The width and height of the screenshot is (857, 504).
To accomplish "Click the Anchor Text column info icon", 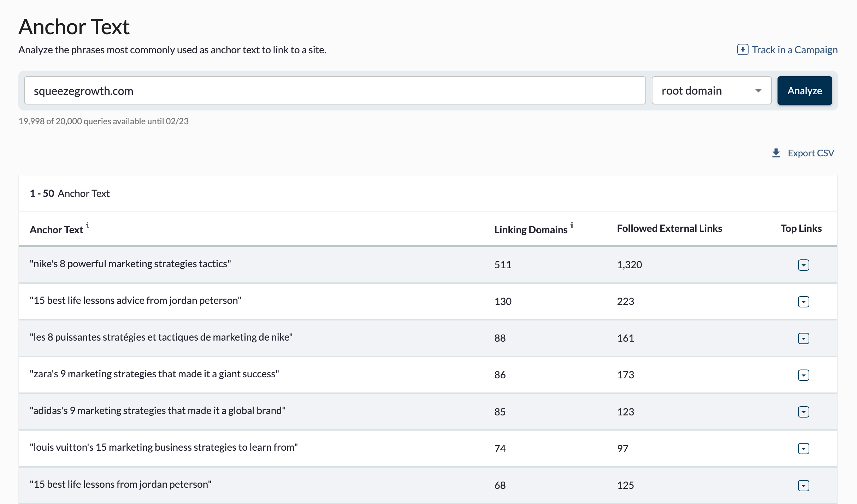I will pyautogui.click(x=88, y=225).
